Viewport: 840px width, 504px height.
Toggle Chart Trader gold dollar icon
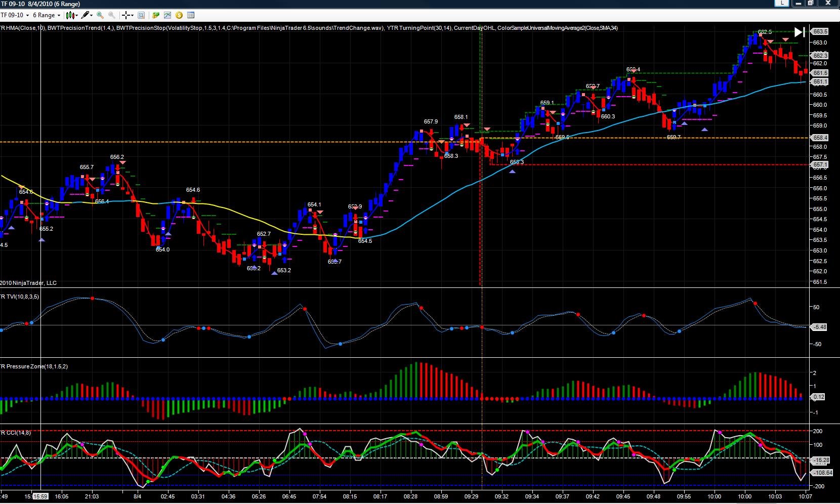[x=179, y=15]
